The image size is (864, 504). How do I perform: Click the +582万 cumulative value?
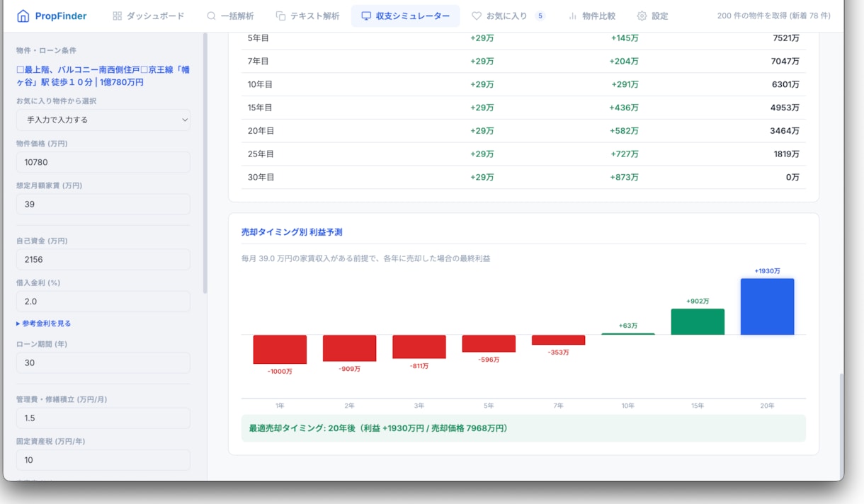[624, 131]
